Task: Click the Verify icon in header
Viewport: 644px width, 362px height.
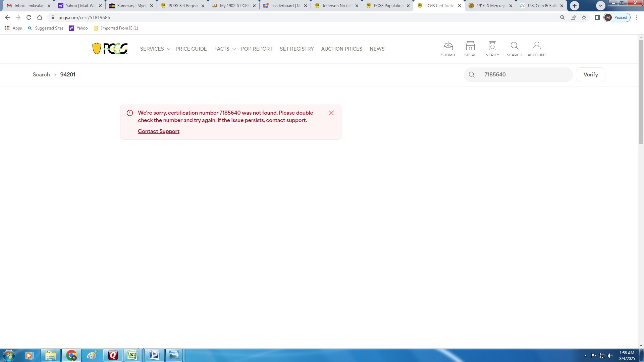Action: [x=492, y=49]
